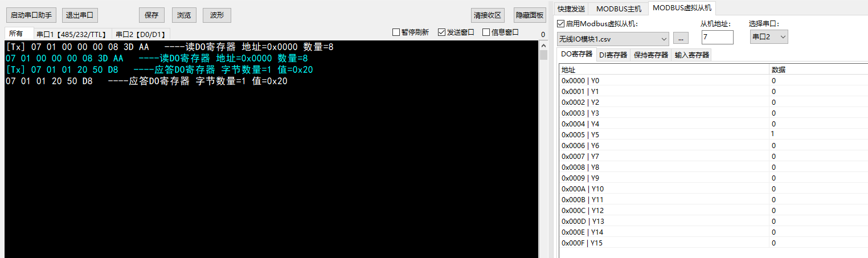Click the terminal log scrollbar up arrow
Viewport: 868px width, 258px height.
[543, 44]
